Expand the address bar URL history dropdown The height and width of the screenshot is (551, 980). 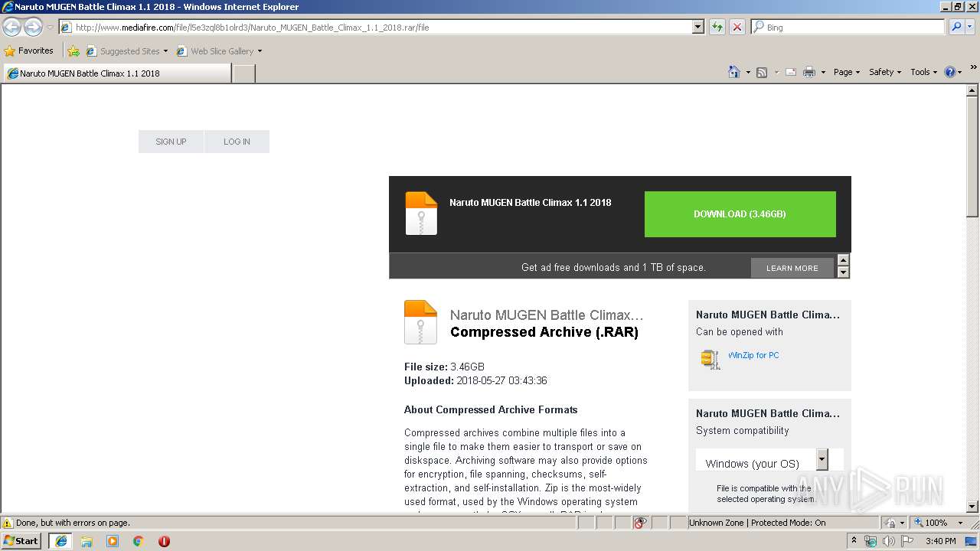pyautogui.click(x=697, y=28)
